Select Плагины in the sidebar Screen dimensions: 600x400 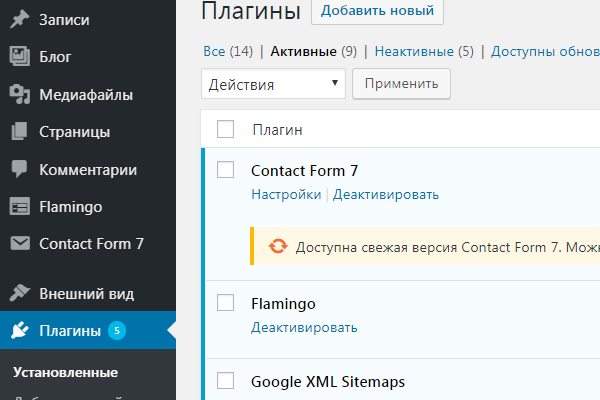pyautogui.click(x=88, y=330)
